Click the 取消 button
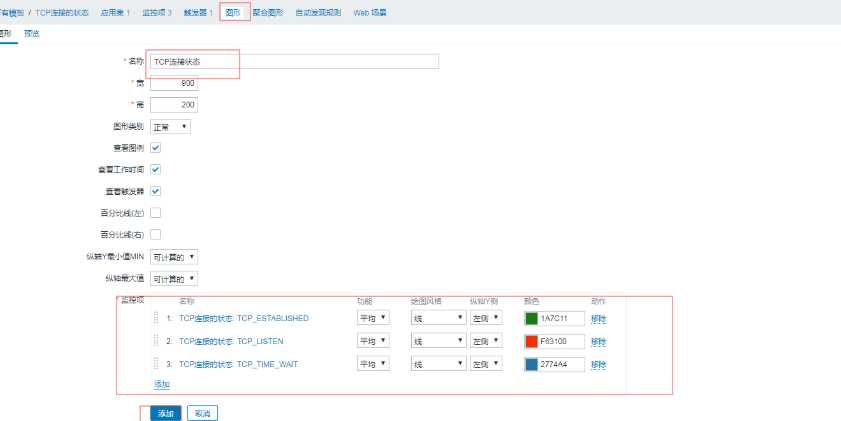Viewport: 841px width, 421px height. click(202, 413)
